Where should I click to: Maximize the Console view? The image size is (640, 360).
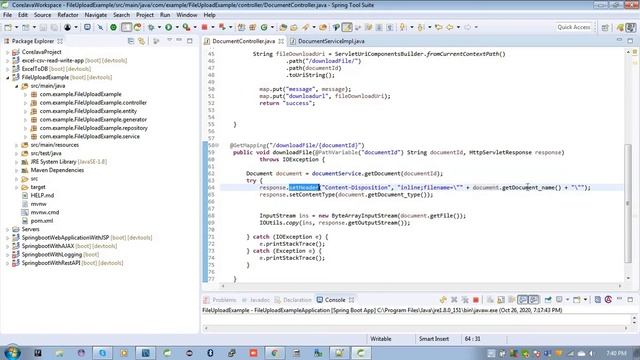click(630, 300)
